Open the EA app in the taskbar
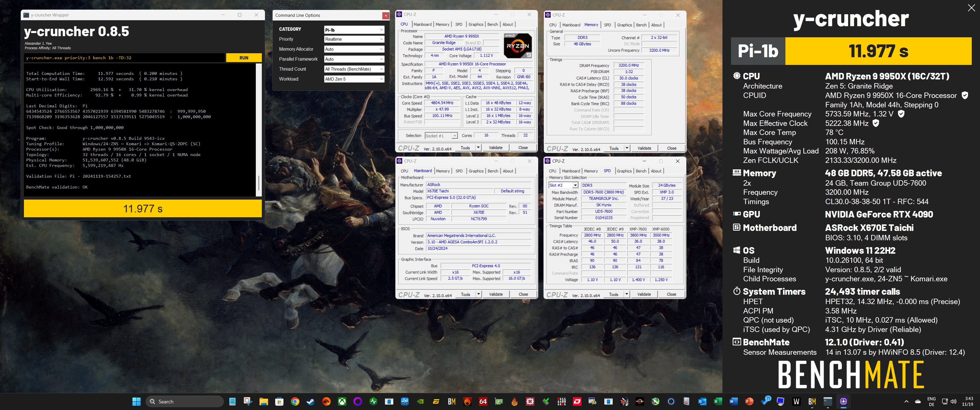This screenshot has width=980, height=410. coord(326,401)
